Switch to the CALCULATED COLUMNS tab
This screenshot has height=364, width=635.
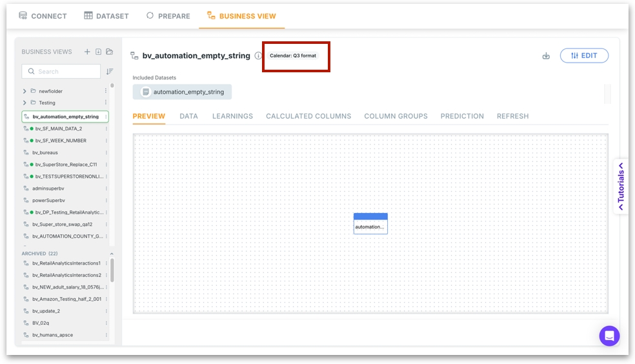[x=308, y=116]
